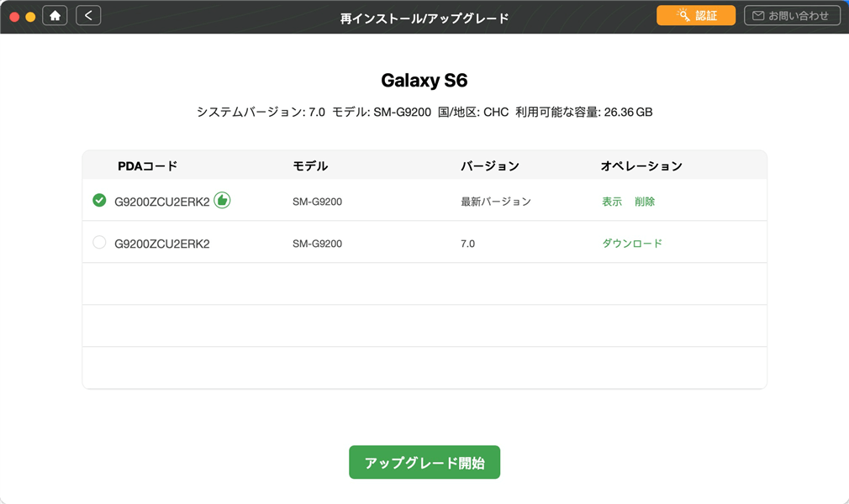Open the お問い合わせ contact mail button
This screenshot has height=504, width=849.
click(x=792, y=15)
